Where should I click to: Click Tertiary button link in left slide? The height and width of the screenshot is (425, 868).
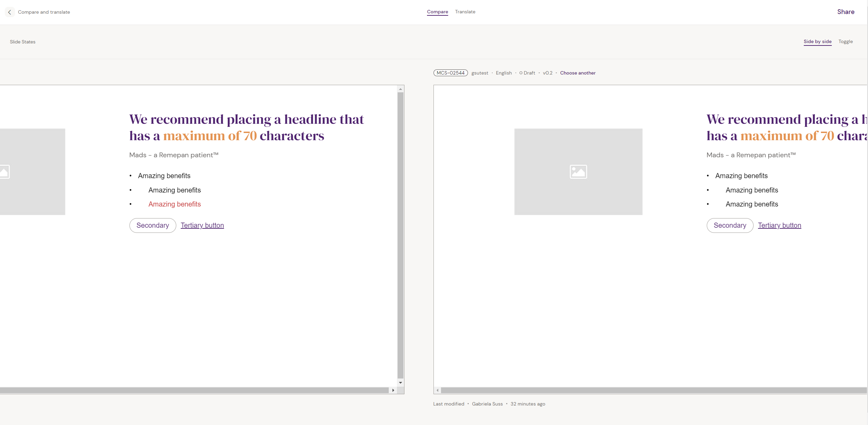(x=202, y=225)
